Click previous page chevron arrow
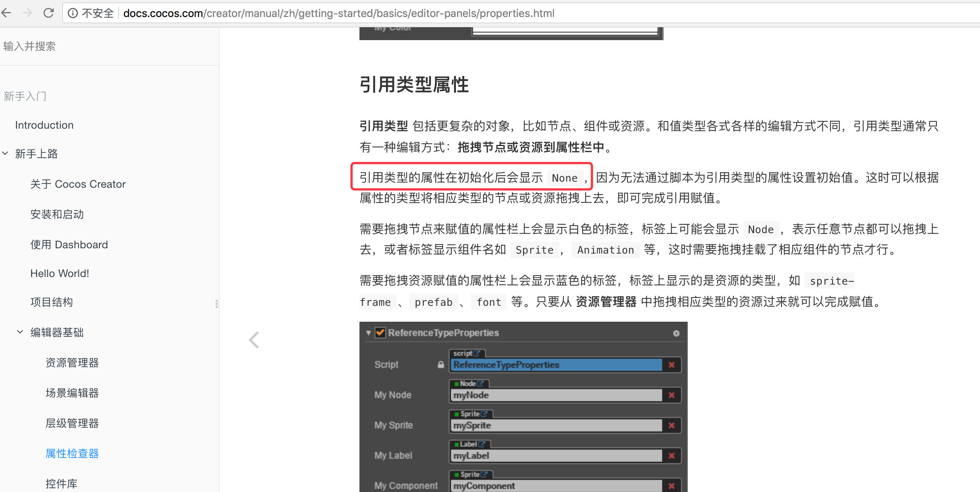 [254, 340]
